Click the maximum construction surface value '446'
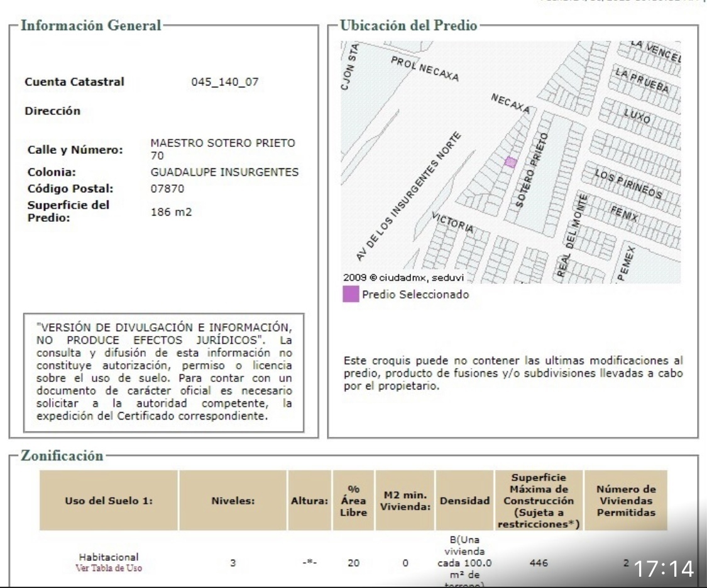Viewport: 707px width, 588px height. point(539,563)
